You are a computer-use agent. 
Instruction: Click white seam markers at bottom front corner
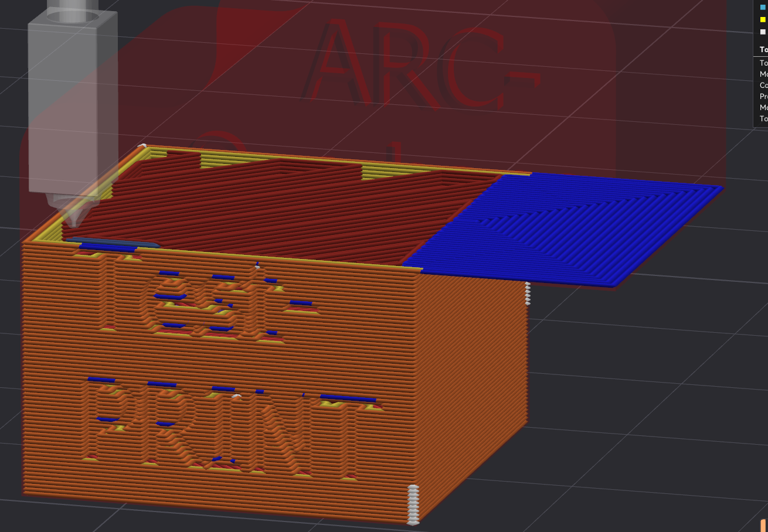tap(413, 504)
